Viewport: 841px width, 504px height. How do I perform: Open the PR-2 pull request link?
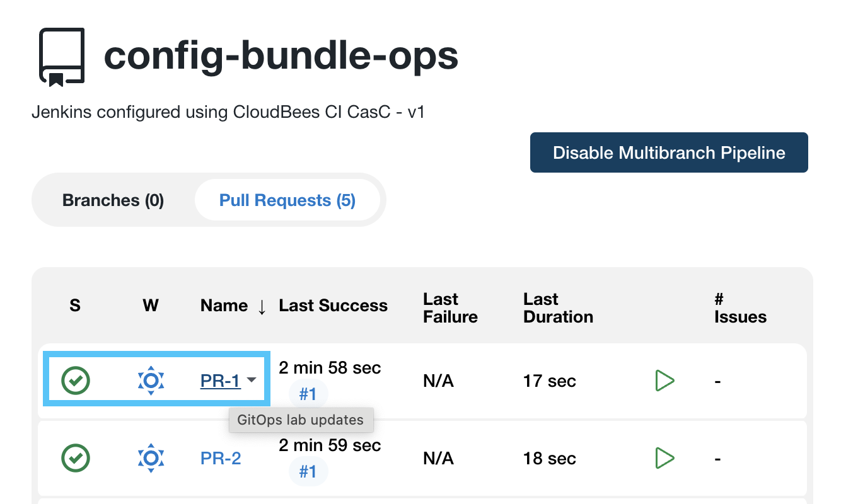tap(221, 458)
